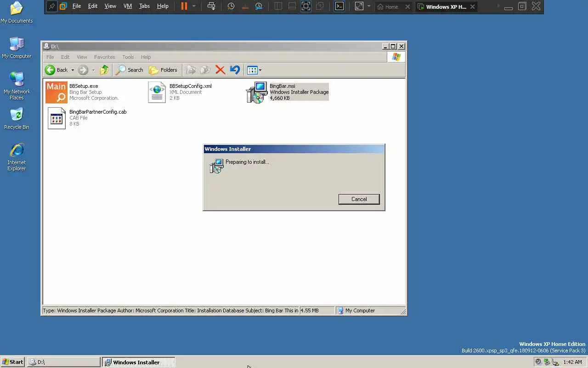Click the Search toolbar button
Screen dimensions: 588x368
pyautogui.click(x=130, y=70)
